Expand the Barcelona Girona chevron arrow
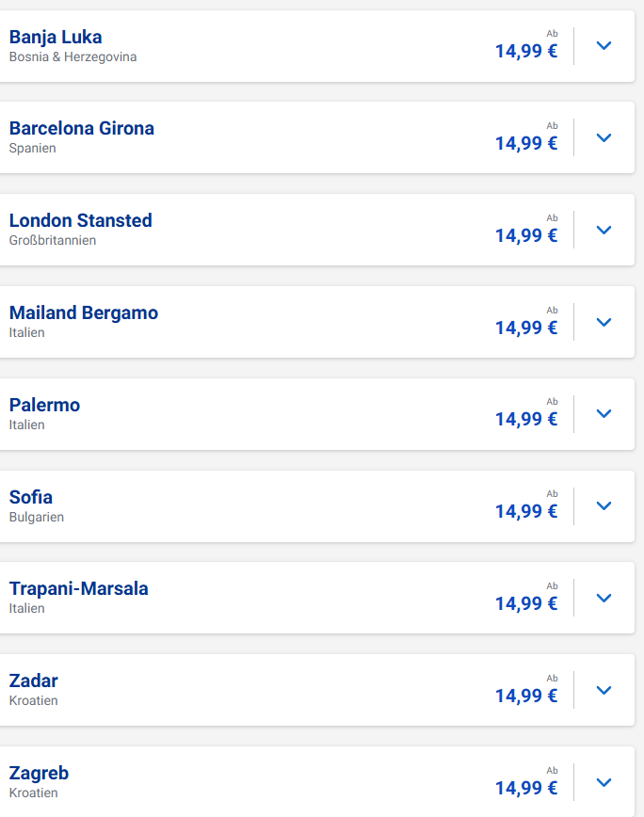The height and width of the screenshot is (817, 644). (604, 138)
